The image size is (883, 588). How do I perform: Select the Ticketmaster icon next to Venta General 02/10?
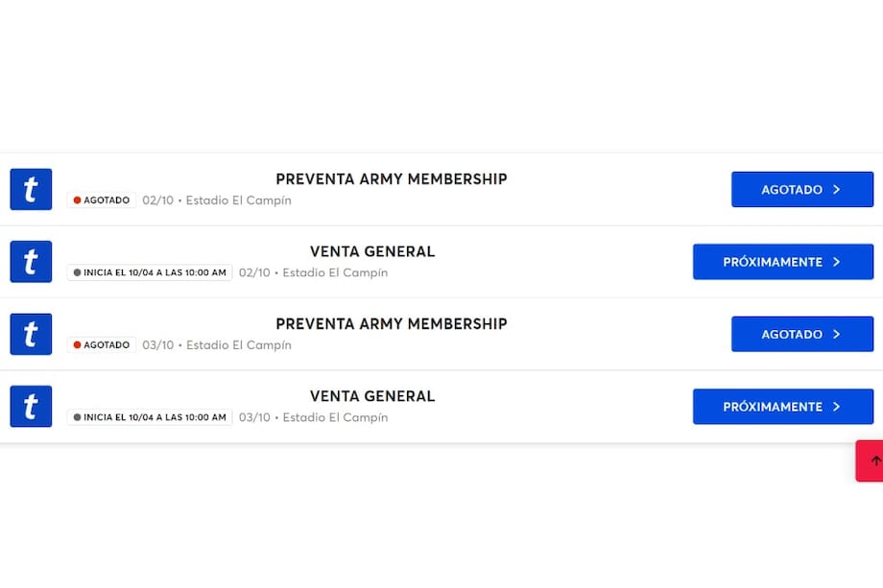30,261
